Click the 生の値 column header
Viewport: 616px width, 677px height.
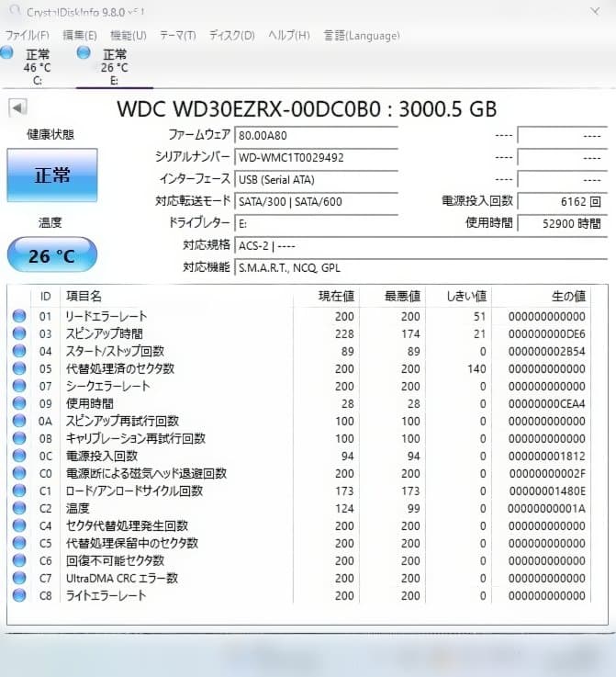(542, 297)
